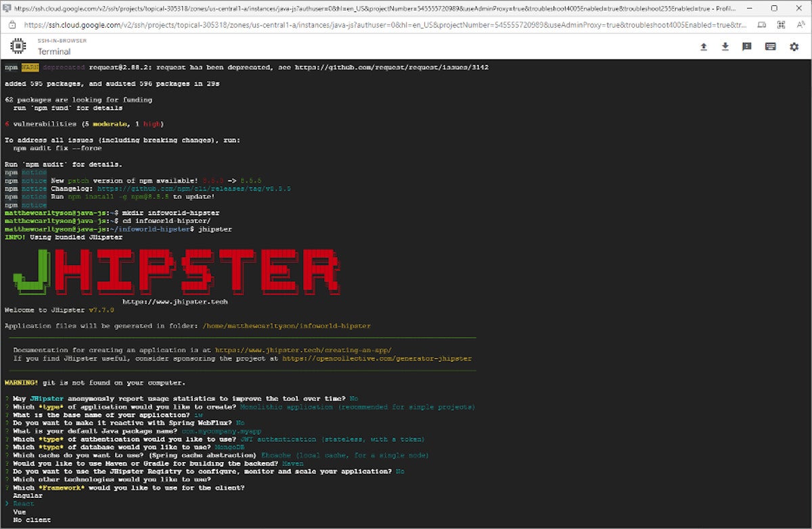Open the Send feedback icon
Image resolution: width=812 pixels, height=529 pixels.
click(747, 47)
